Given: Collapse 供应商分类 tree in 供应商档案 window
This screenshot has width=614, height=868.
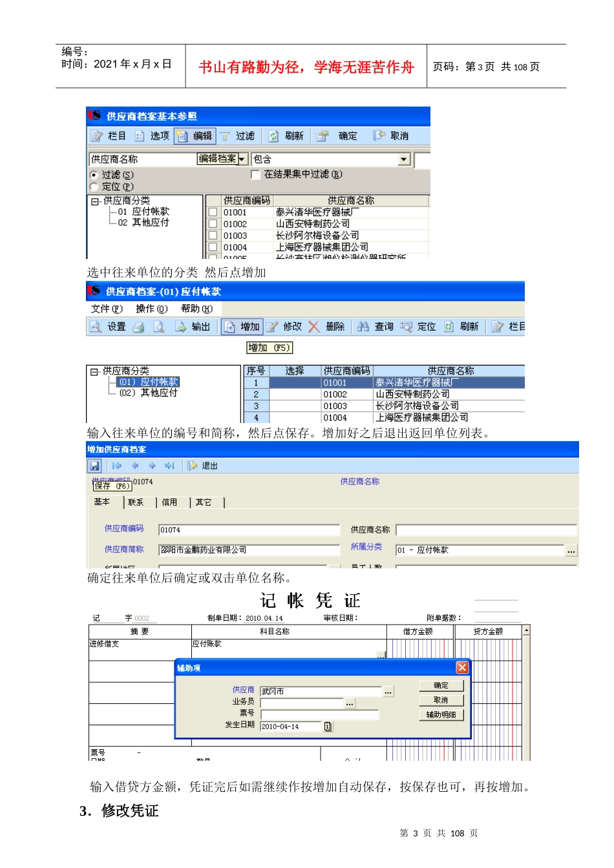Looking at the screenshot, I should click(x=94, y=372).
